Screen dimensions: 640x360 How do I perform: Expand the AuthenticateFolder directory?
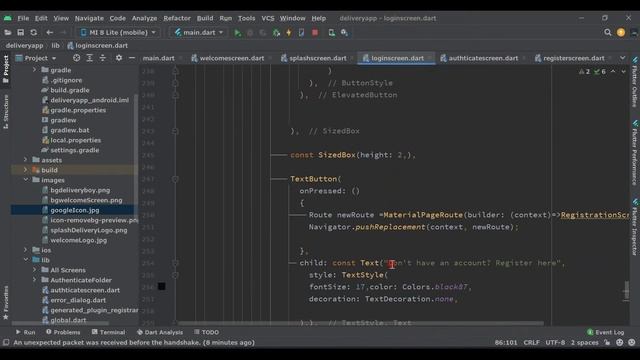pyautogui.click(x=34, y=280)
